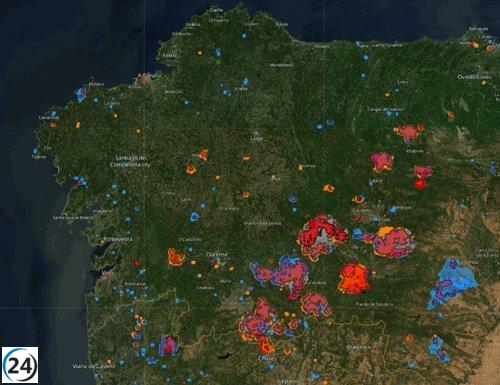The height and width of the screenshot is (385, 500).
Task: Select the Oviedo/Uviéu label
Action: (x=475, y=77)
